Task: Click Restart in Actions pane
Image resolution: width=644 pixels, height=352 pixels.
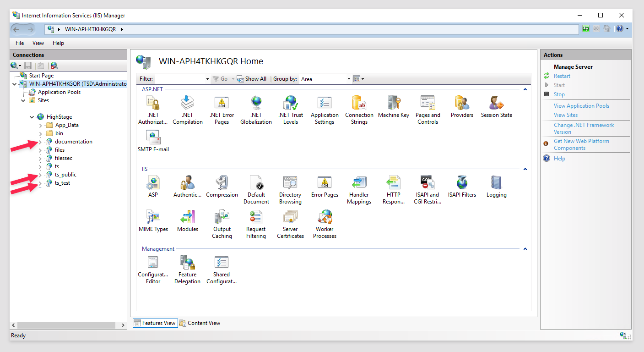Action: (x=562, y=76)
